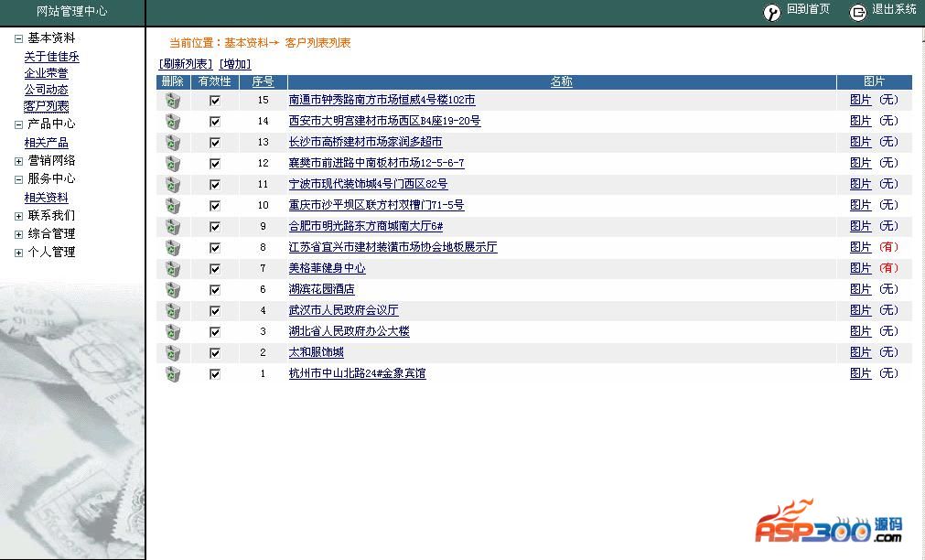
Task: Delete row 9 合肥市 entry trash icon
Action: click(x=172, y=227)
